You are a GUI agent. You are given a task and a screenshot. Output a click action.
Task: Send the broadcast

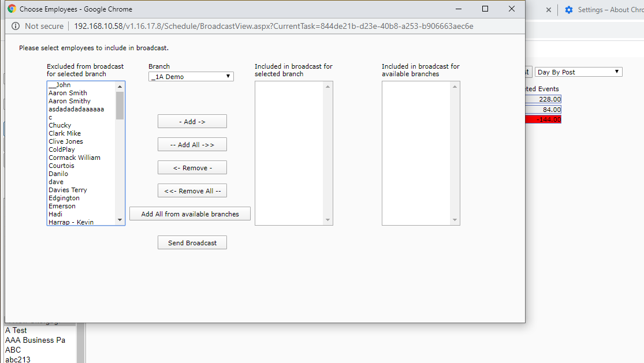pyautogui.click(x=192, y=243)
